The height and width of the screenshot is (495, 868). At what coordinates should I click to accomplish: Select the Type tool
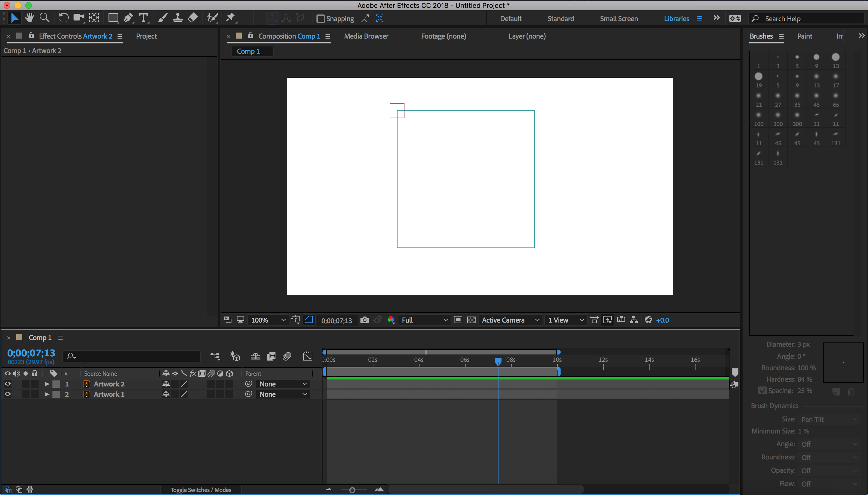(143, 18)
